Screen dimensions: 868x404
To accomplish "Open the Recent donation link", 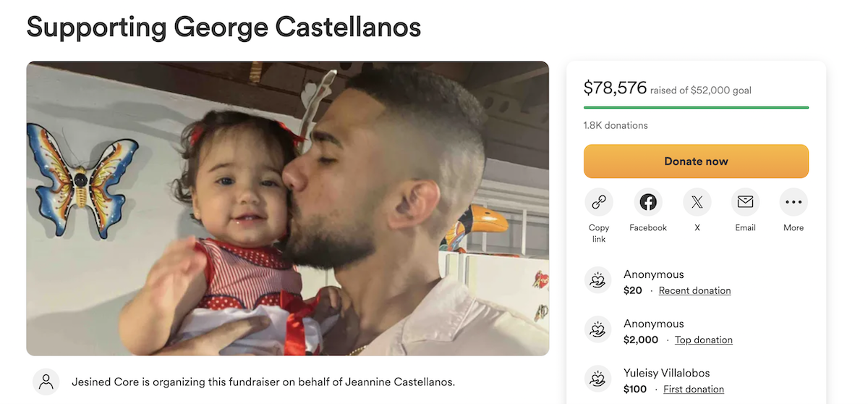I will click(x=694, y=290).
